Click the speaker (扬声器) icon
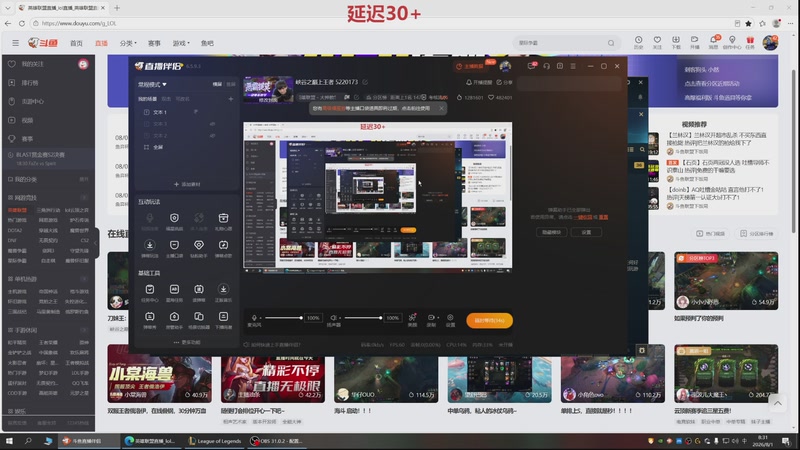 point(333,317)
